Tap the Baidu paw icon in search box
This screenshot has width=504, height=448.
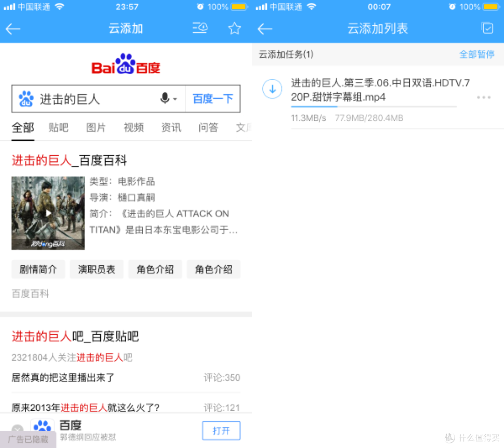click(x=26, y=98)
